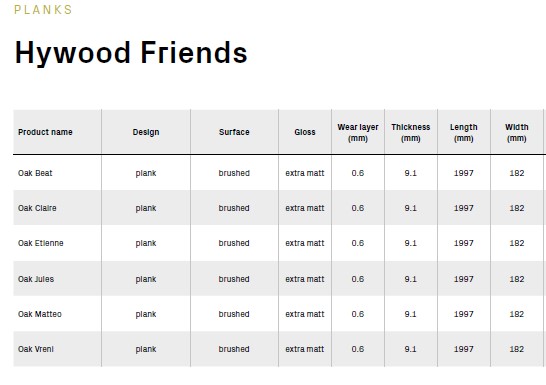Viewport: 546px width, 385px height.
Task: Click the Thickness (mm) column header
Action: pos(411,133)
